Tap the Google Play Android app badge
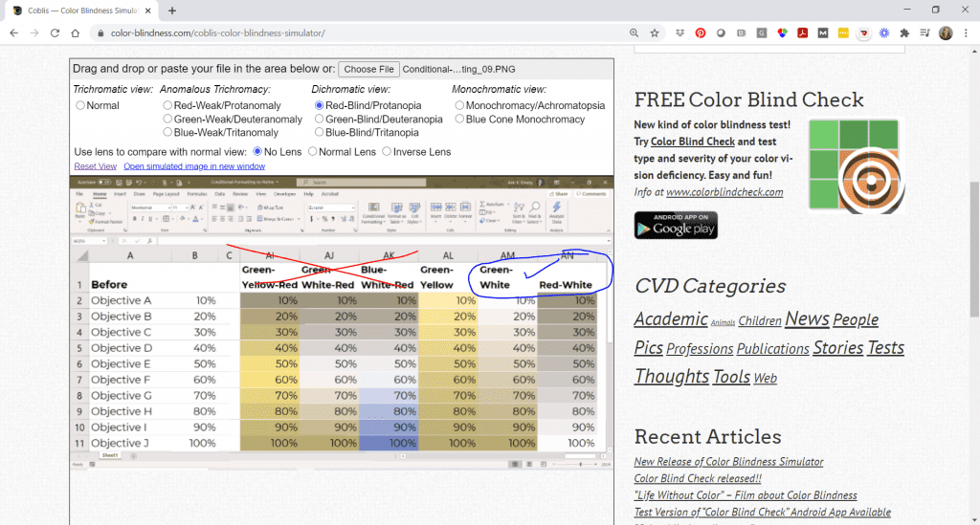This screenshot has height=525, width=980. coord(676,226)
